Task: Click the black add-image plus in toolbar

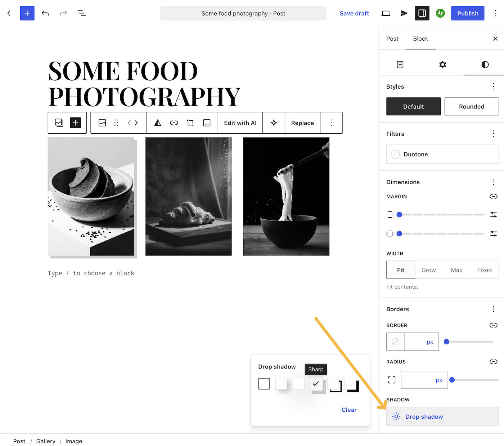Action: tap(75, 123)
